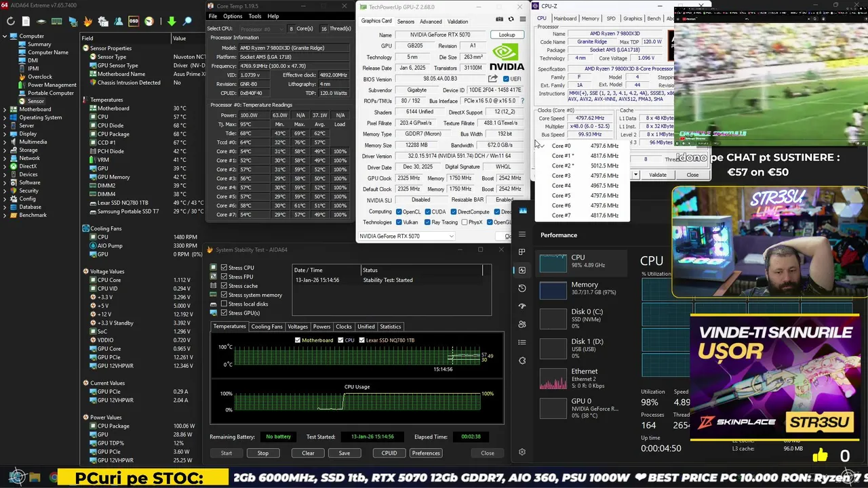Toggle Motherboard graph checkbox
Screen dimensions: 868x488
pos(298,340)
